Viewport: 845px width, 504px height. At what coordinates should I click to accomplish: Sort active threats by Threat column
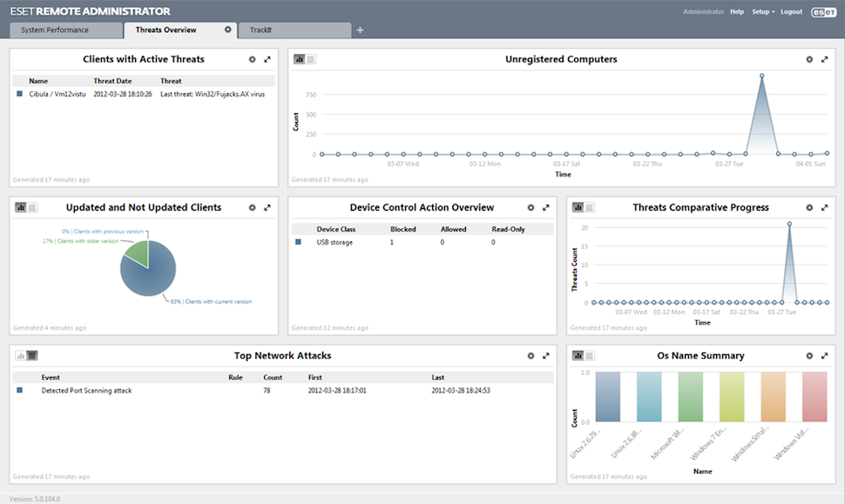coord(171,81)
